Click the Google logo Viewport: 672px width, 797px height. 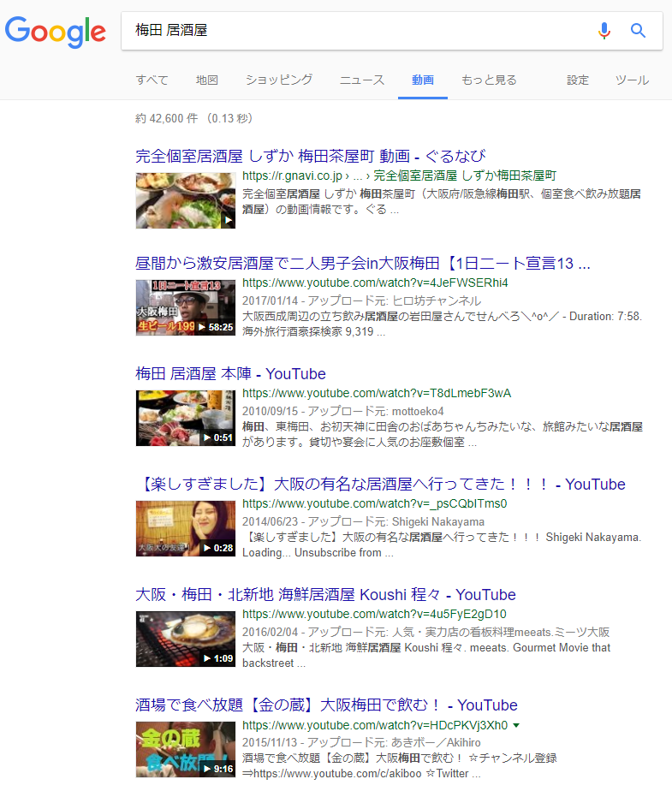tap(56, 32)
